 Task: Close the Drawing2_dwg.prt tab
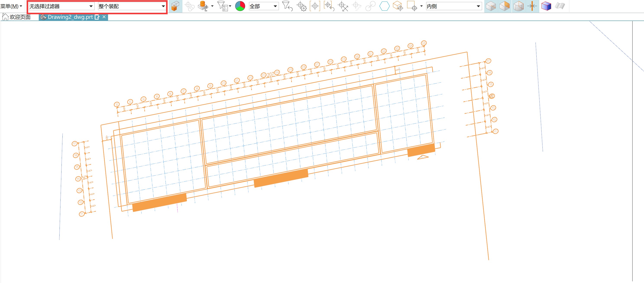[104, 17]
